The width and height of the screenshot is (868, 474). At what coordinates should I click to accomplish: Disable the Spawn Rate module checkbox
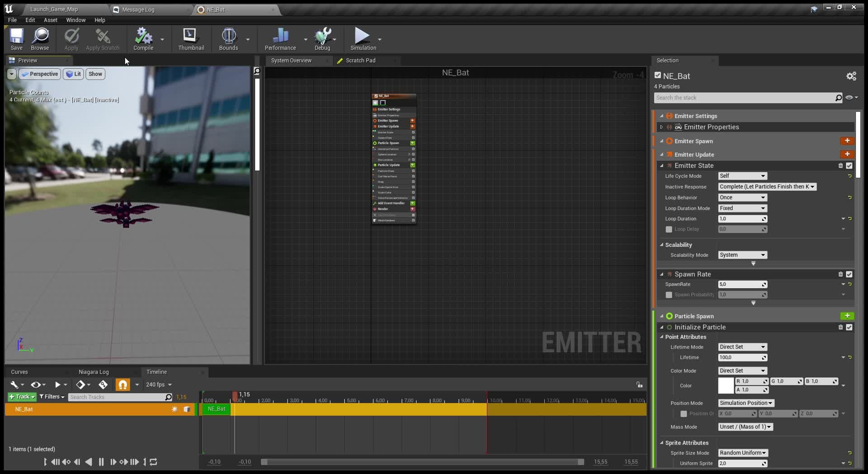click(849, 274)
